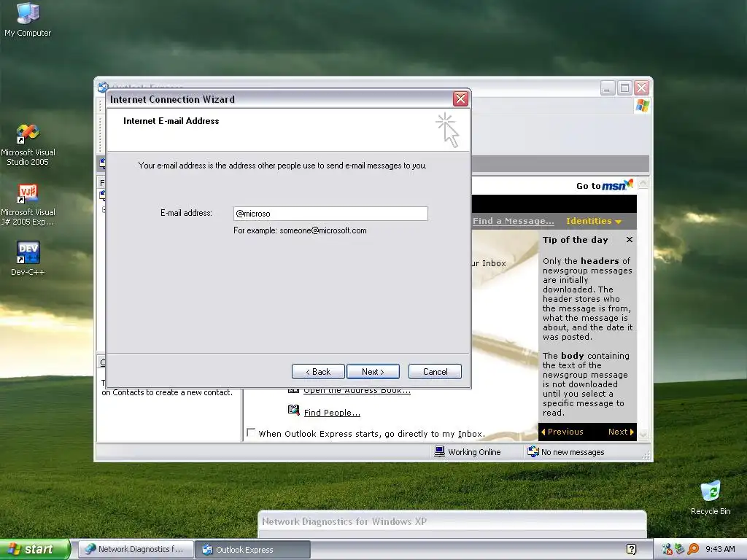Click the Working Online status icon
This screenshot has width=747, height=560.
point(439,451)
